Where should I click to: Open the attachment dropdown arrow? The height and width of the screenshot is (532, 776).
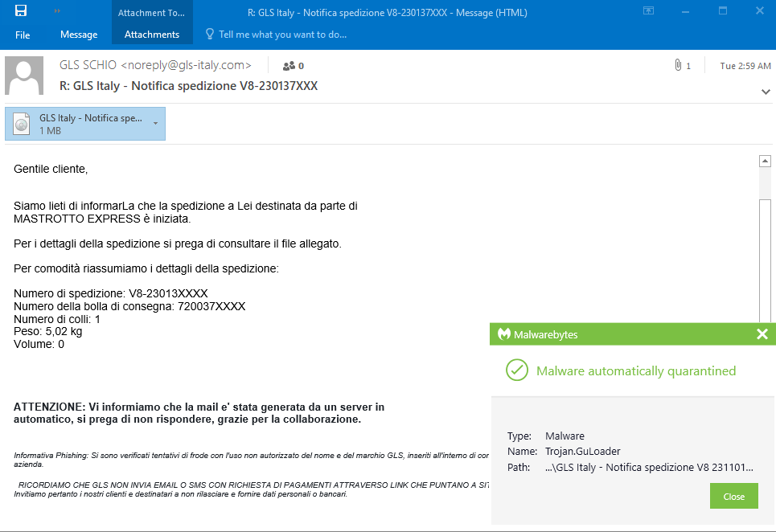(154, 124)
